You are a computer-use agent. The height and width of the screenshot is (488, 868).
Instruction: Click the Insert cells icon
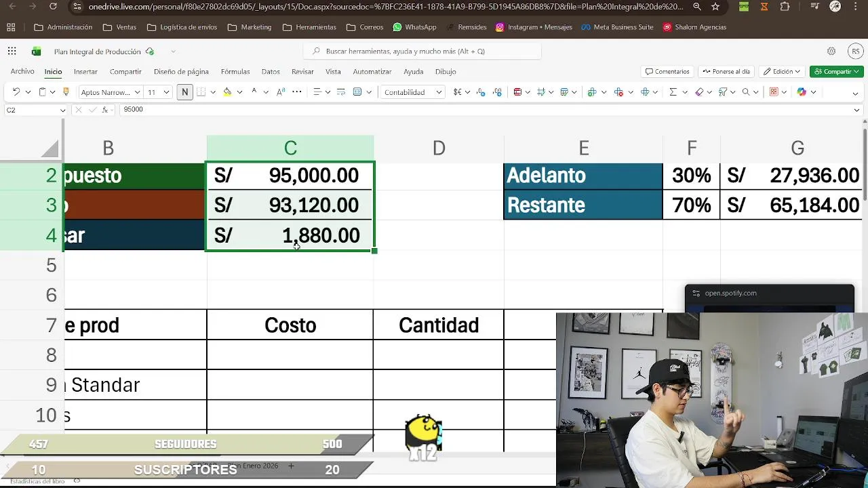[592, 92]
